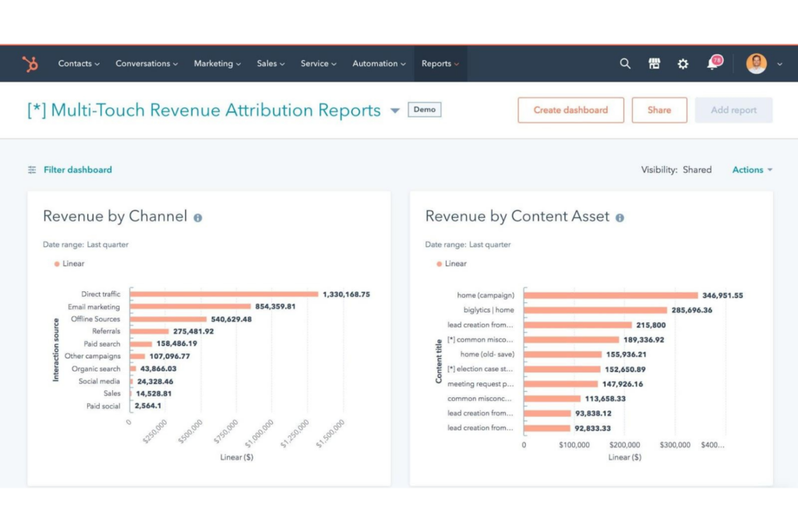This screenshot has height=532, width=798.
Task: Click the Share button
Action: (659, 110)
